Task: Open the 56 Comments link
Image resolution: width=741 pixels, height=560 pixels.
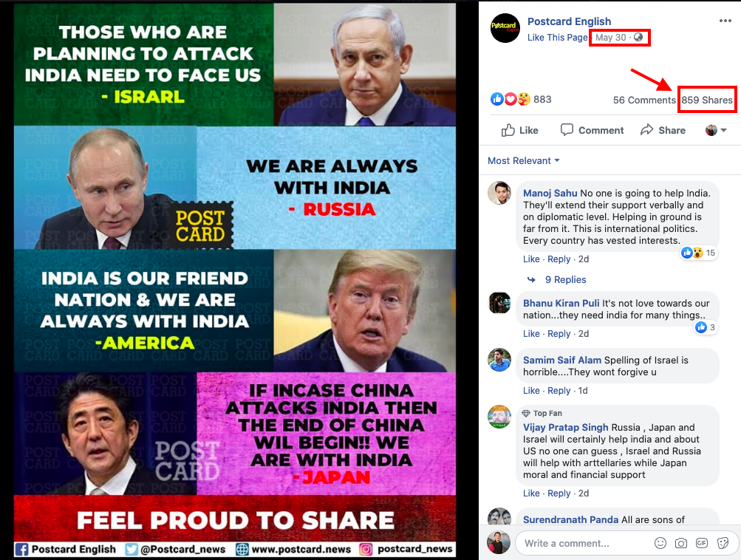Action: (644, 100)
